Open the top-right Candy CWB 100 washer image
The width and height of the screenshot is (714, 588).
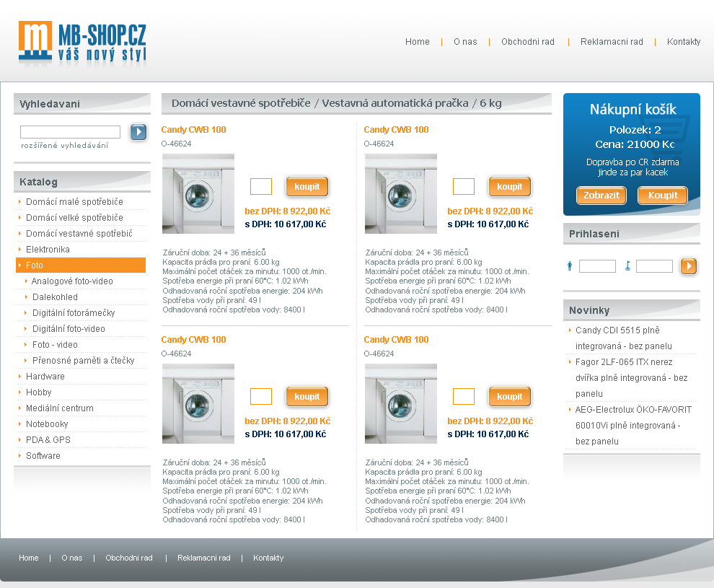(401, 193)
